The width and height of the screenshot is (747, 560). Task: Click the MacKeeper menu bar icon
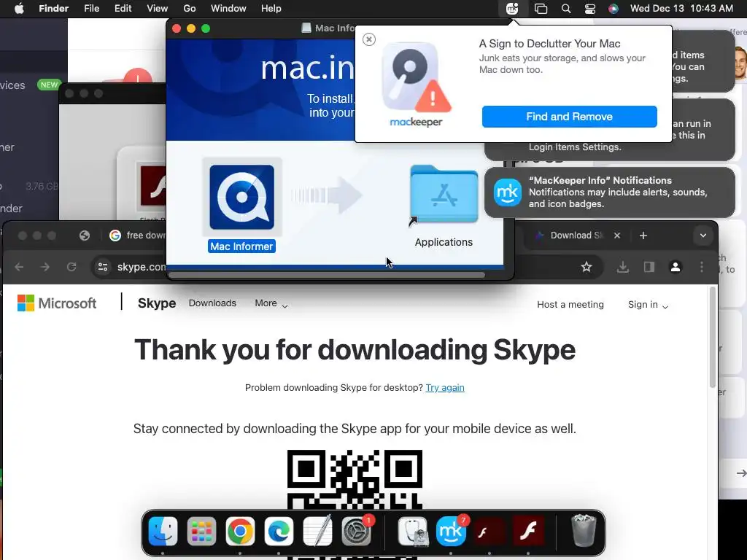512,9
